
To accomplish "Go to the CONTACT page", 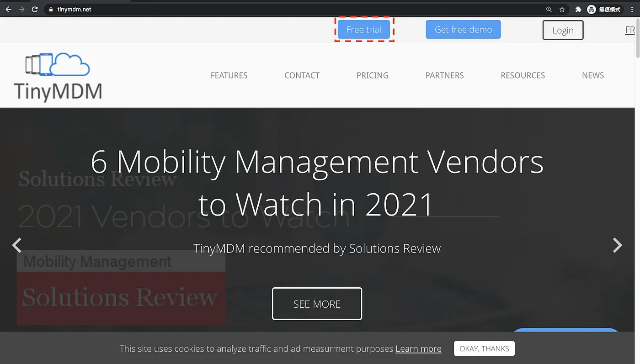I will 302,75.
